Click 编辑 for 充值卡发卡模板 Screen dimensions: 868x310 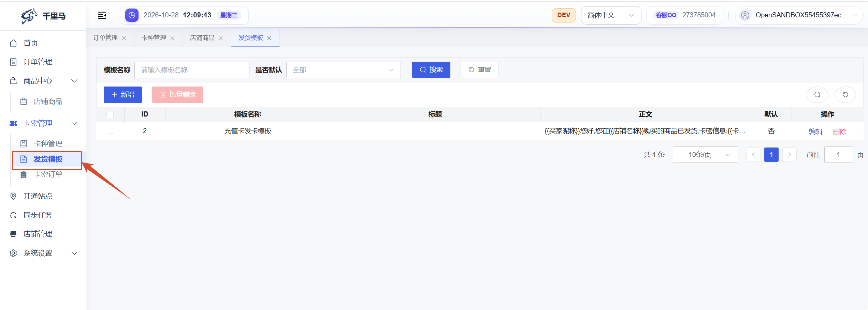click(x=815, y=131)
